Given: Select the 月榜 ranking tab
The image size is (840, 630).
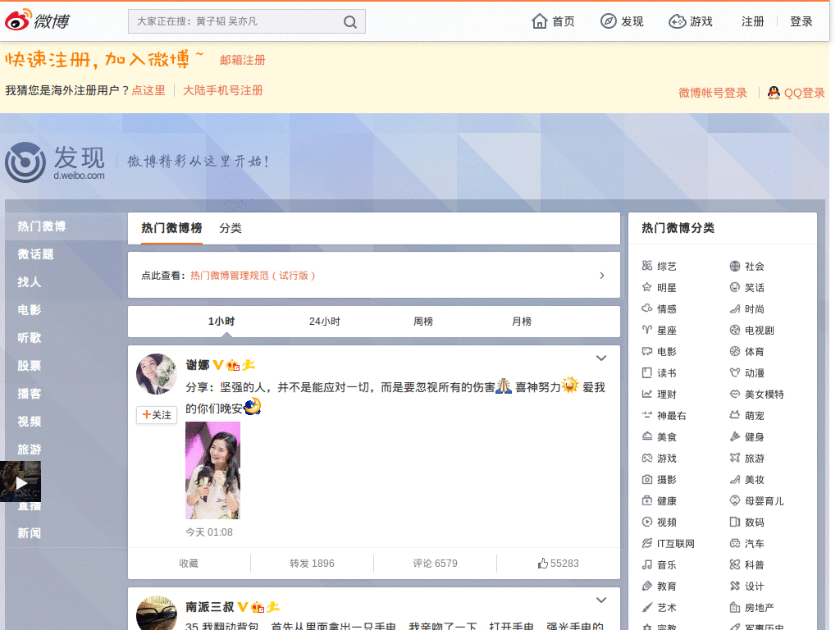Looking at the screenshot, I should tap(522, 322).
